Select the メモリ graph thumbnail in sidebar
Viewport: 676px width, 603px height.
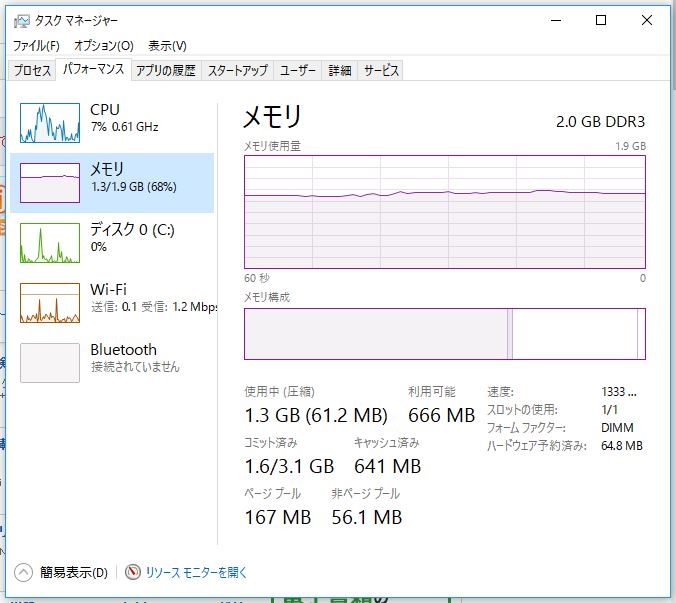[49, 183]
